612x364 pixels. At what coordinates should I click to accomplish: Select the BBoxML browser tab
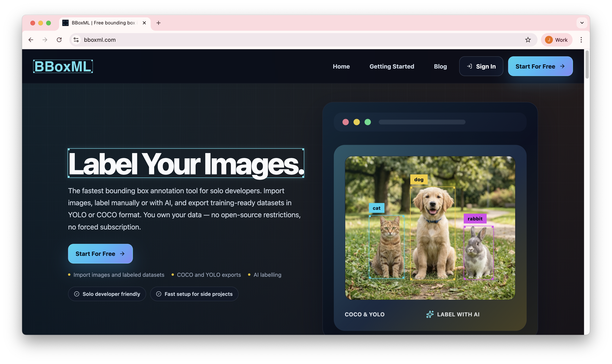(x=103, y=23)
